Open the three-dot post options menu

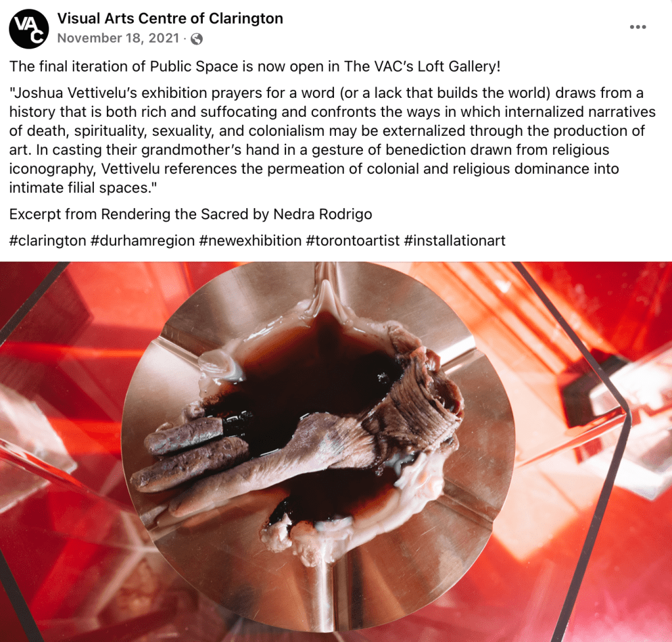pos(638,27)
